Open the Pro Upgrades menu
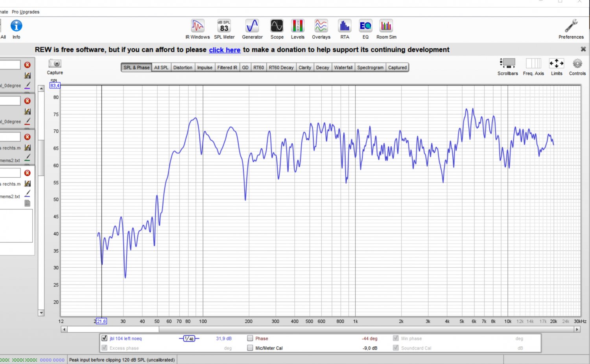The height and width of the screenshot is (364, 590). (26, 12)
